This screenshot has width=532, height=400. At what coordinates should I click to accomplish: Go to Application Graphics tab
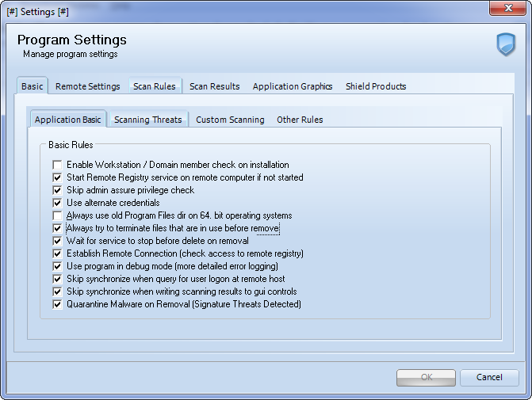[292, 86]
